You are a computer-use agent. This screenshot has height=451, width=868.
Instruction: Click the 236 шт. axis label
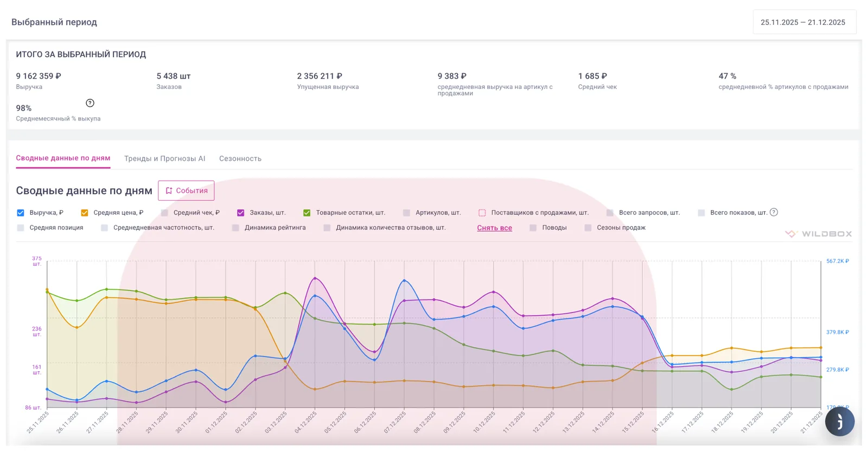tap(37, 332)
